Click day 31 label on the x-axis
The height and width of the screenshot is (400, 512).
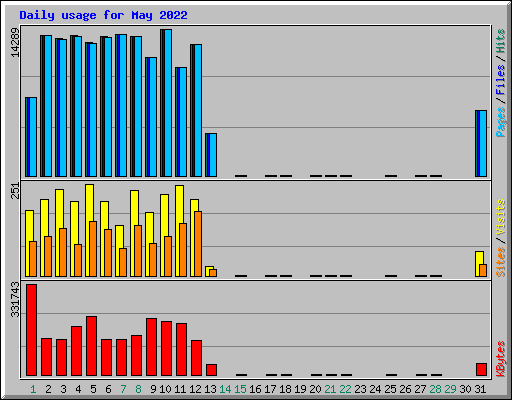coord(480,389)
